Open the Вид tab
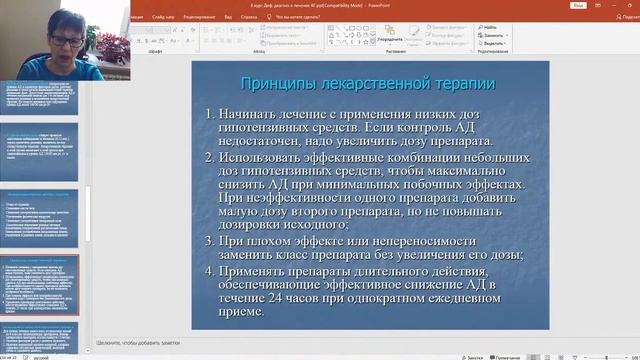 click(228, 17)
